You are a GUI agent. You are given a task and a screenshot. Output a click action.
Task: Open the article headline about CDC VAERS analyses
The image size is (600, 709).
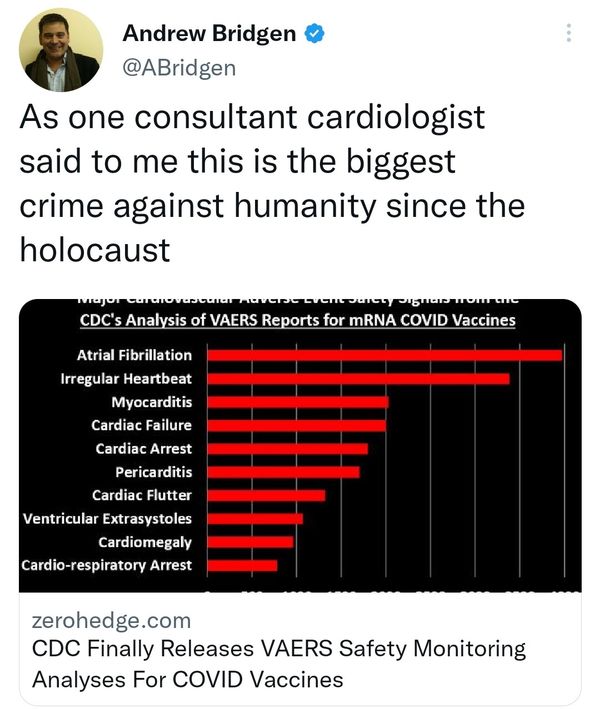click(x=279, y=664)
